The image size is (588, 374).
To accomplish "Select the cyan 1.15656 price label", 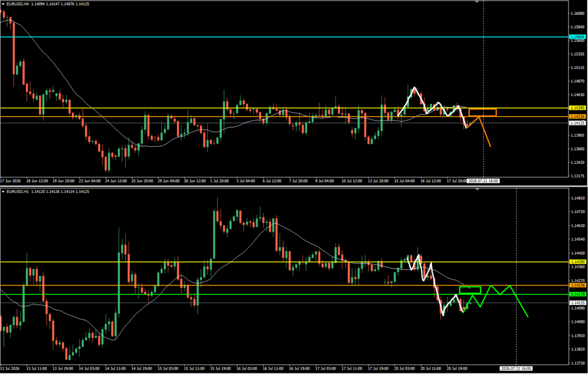I will pos(578,37).
